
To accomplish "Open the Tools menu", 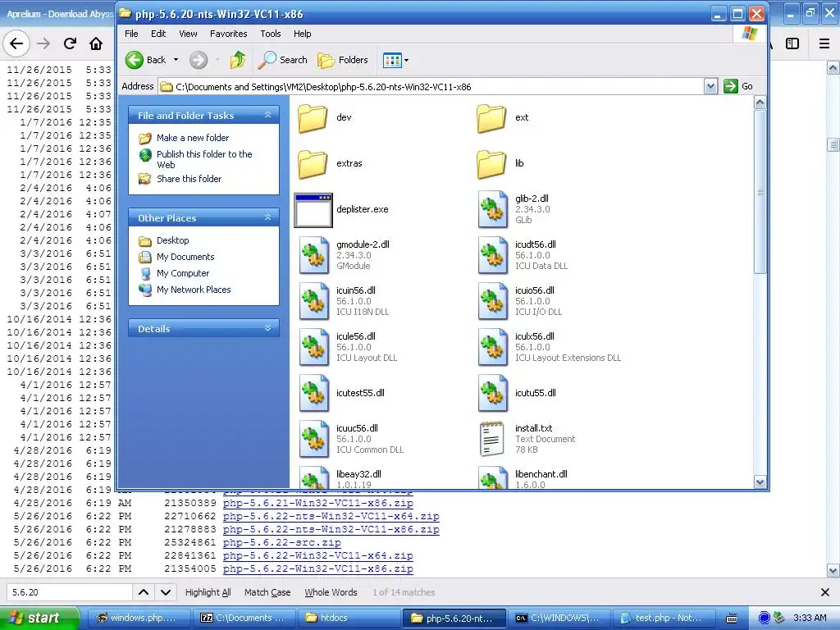I will (x=271, y=34).
